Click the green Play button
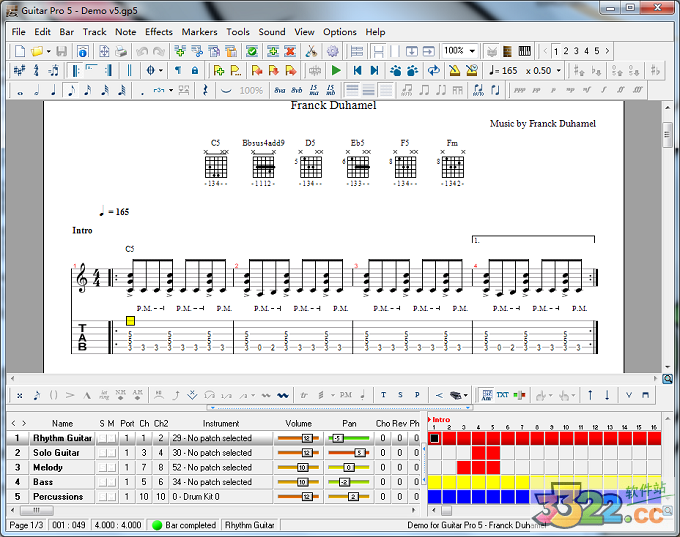Viewport: 680px width, 537px height. tap(336, 70)
